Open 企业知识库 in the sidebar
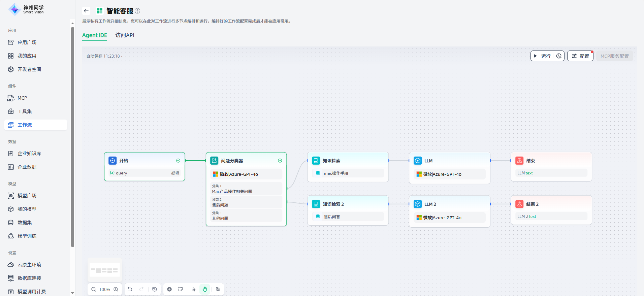Viewport: 644px width, 296px height. (x=29, y=154)
